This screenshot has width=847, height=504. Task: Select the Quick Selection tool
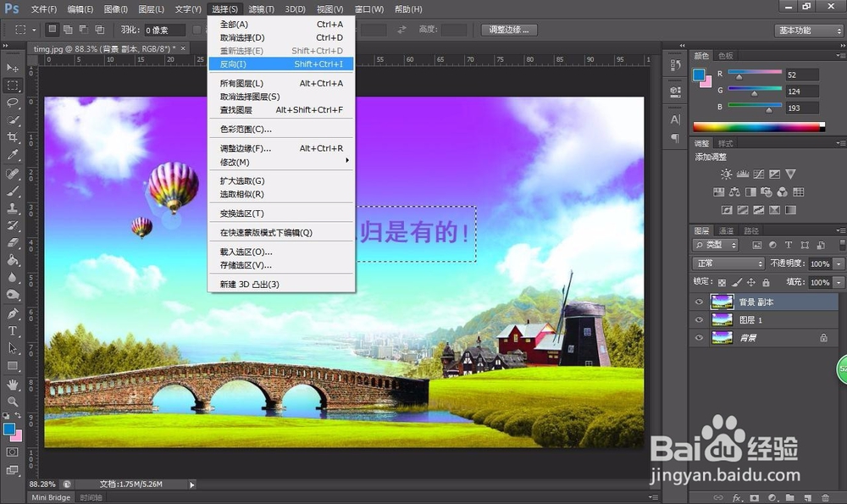[13, 120]
